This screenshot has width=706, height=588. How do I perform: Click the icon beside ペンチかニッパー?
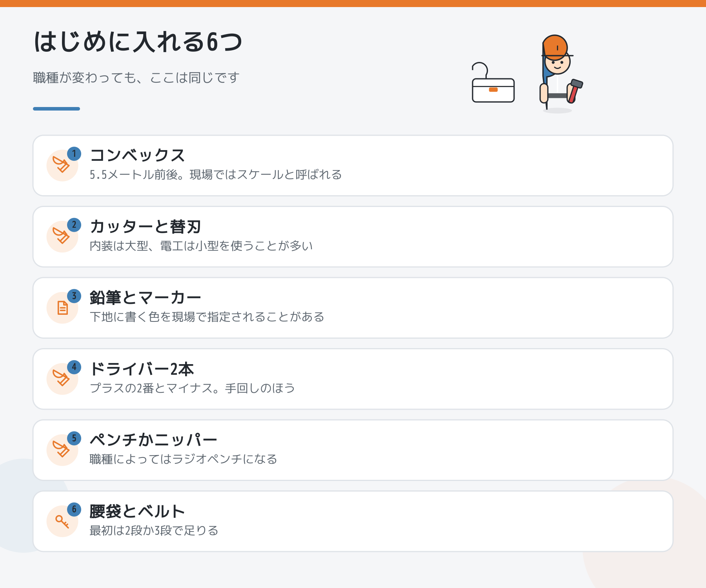62,450
